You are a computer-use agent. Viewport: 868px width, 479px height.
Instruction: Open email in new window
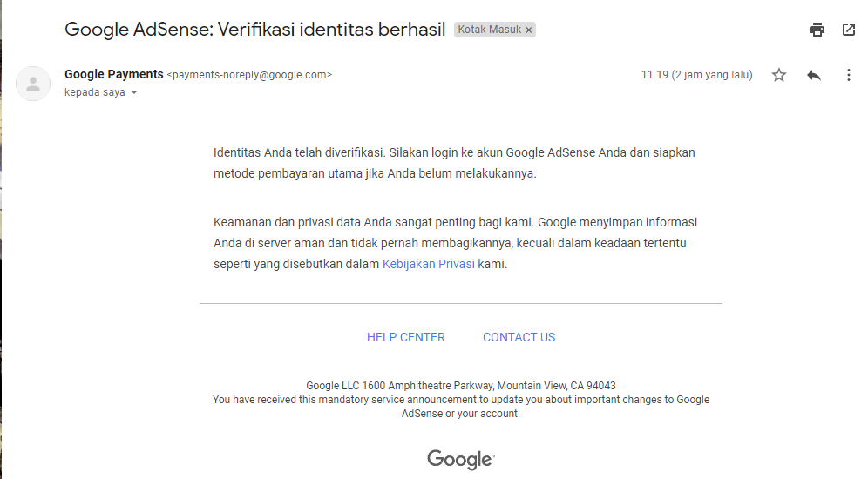[x=848, y=30]
